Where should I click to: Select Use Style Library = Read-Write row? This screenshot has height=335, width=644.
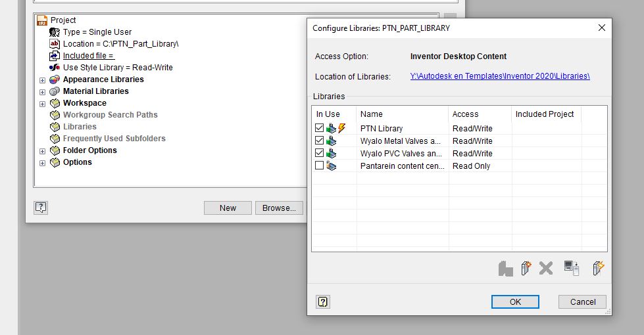coord(118,68)
